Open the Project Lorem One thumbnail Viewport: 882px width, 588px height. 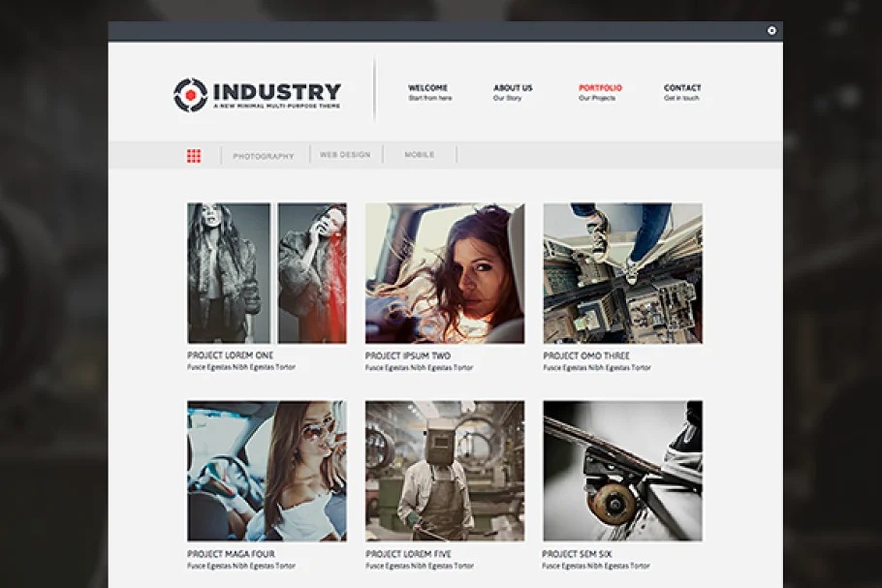[x=267, y=273]
